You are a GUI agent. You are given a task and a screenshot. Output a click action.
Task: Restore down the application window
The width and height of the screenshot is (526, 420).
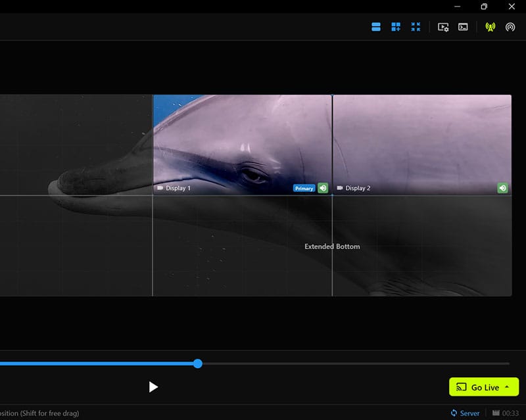[x=484, y=7]
